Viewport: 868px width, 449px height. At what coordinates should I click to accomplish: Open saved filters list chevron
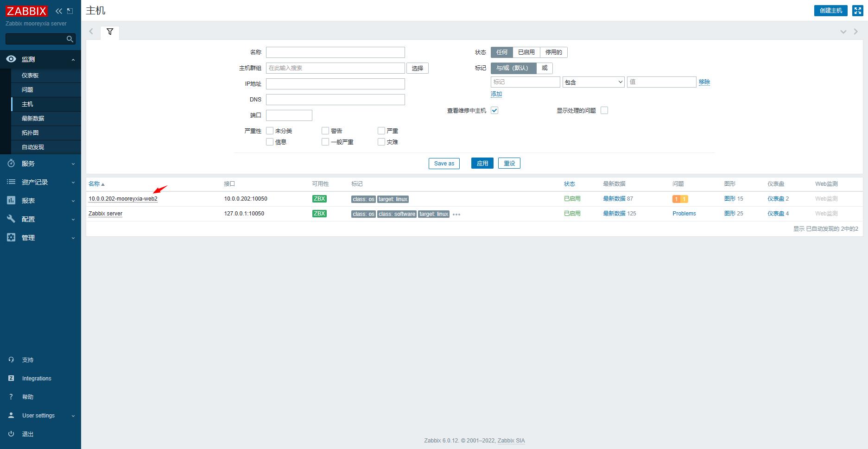coord(843,32)
